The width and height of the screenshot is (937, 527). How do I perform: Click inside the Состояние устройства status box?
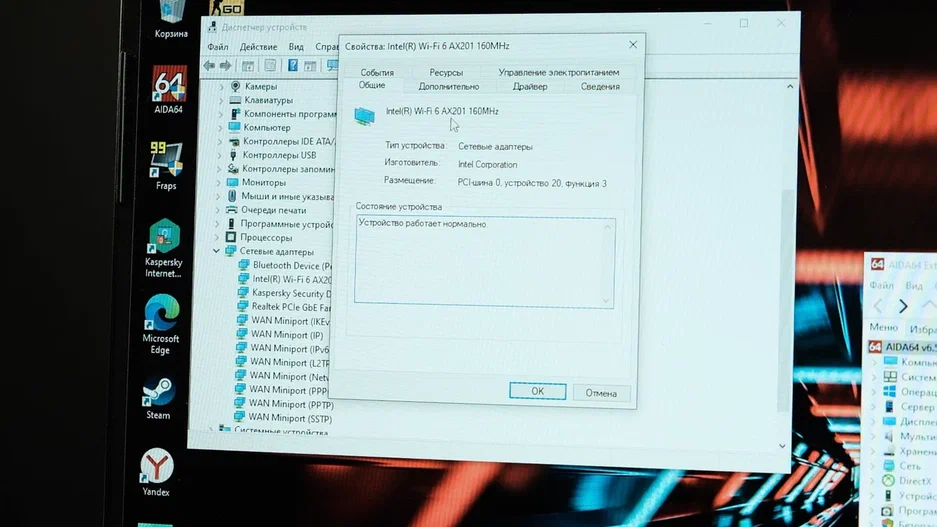(x=484, y=262)
